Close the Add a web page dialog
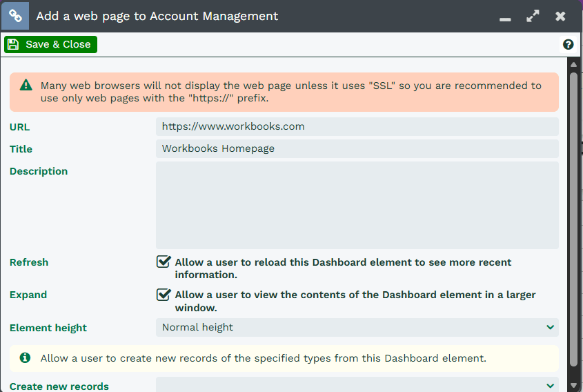Image resolution: width=583 pixels, height=392 pixels. pyautogui.click(x=560, y=16)
